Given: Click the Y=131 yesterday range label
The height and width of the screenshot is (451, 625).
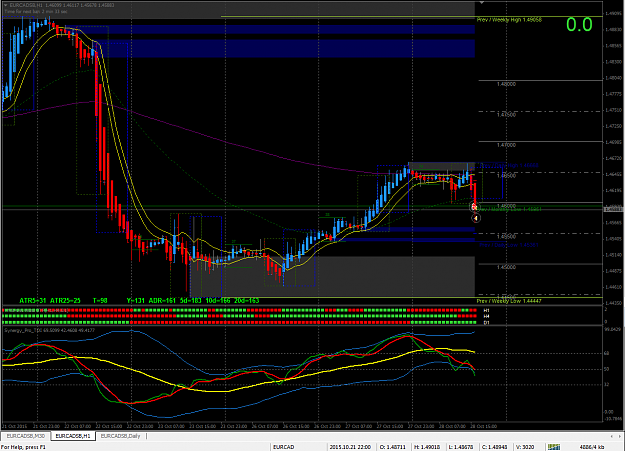Looking at the screenshot, I should [135, 300].
